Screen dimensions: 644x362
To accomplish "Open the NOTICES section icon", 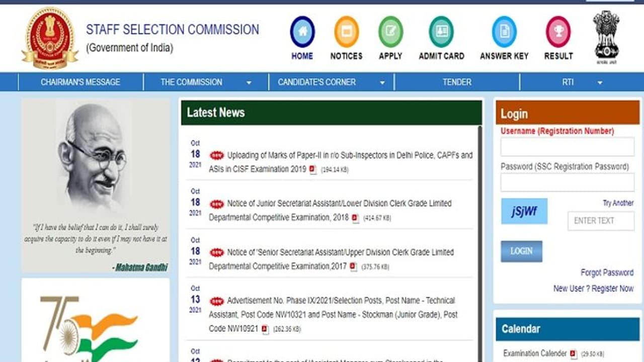I will [x=346, y=31].
